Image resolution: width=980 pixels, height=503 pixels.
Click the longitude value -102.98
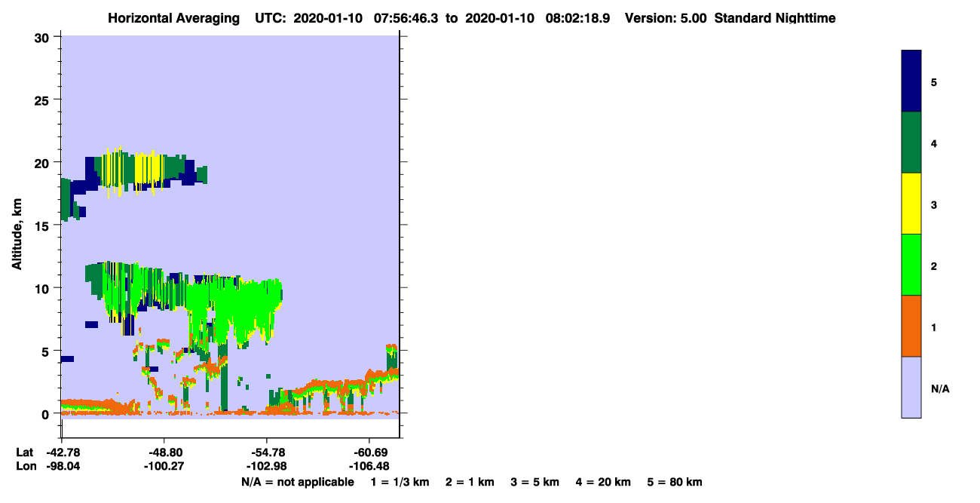[x=266, y=466]
